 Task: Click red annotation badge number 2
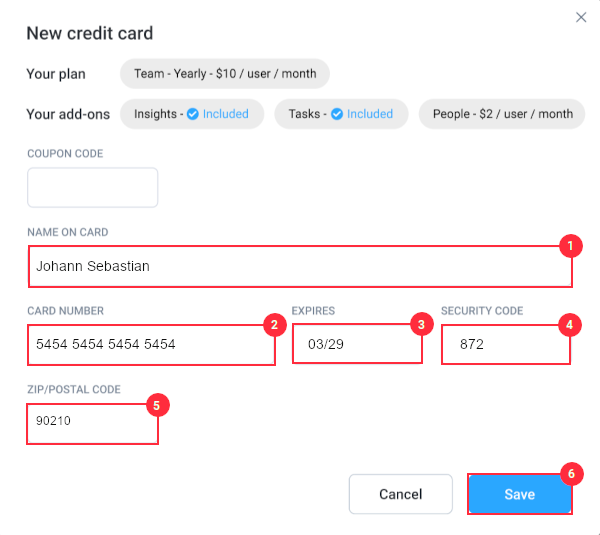click(275, 325)
